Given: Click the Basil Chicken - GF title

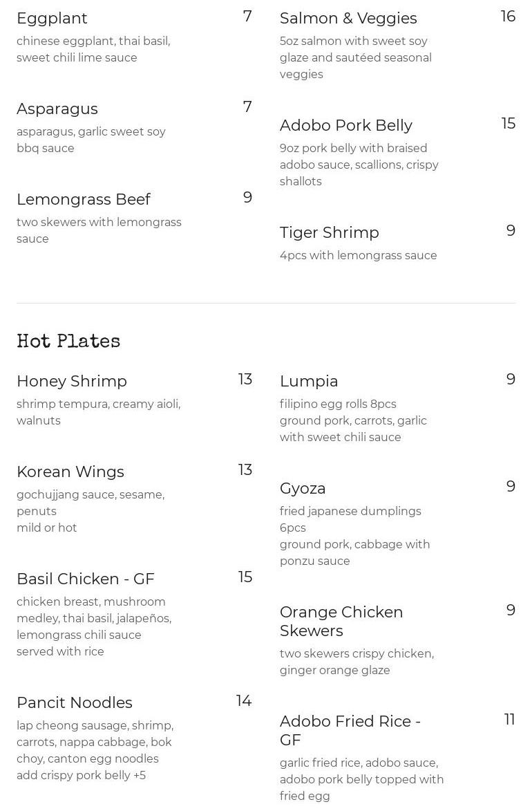Looking at the screenshot, I should click(x=86, y=579).
